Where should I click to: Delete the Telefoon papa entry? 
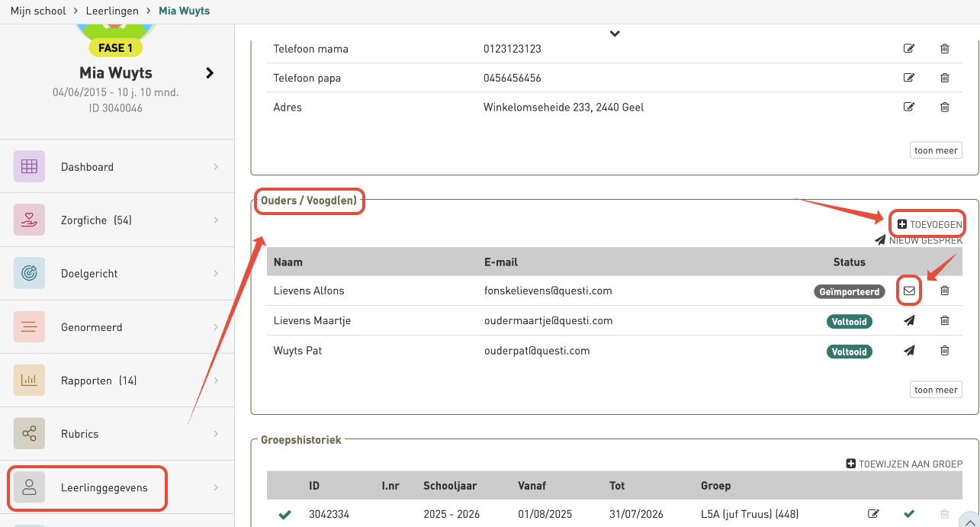point(945,78)
